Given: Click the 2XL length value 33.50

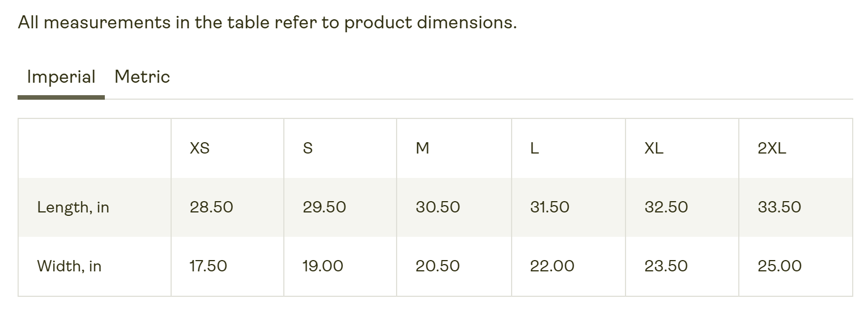Looking at the screenshot, I should [x=779, y=207].
